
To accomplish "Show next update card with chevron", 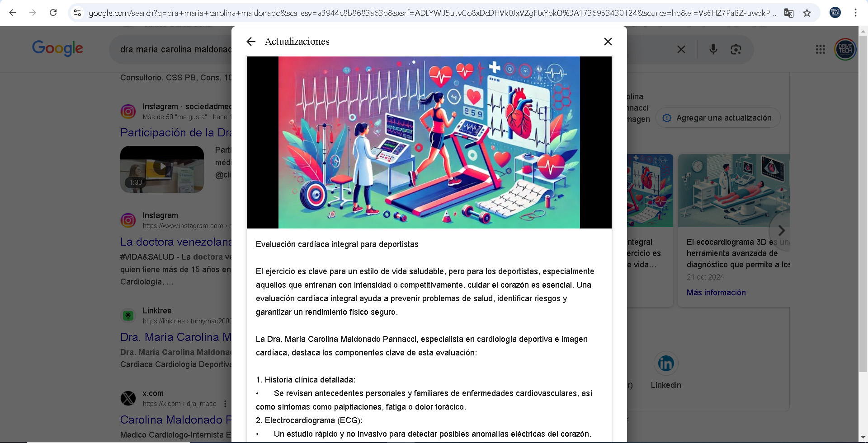I will [781, 230].
